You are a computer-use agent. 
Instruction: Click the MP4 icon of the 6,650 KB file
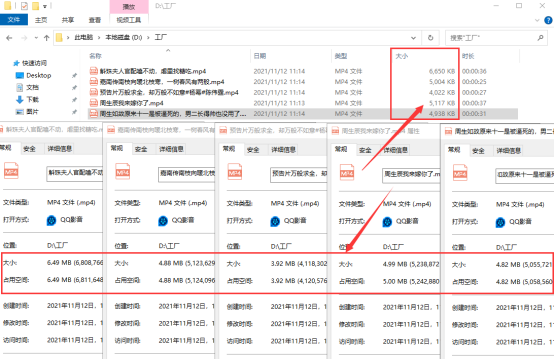(x=94, y=71)
